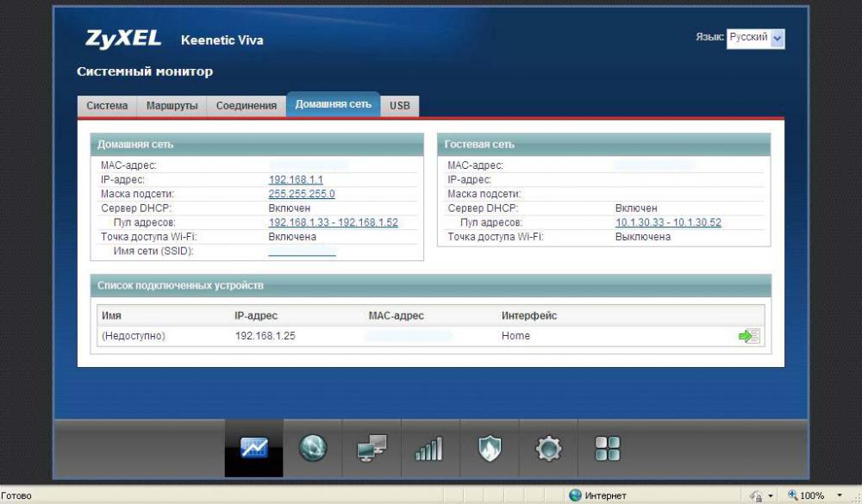This screenshot has height=504, width=862.
Task: Open the Русский language dropdown
Action: pos(755,38)
